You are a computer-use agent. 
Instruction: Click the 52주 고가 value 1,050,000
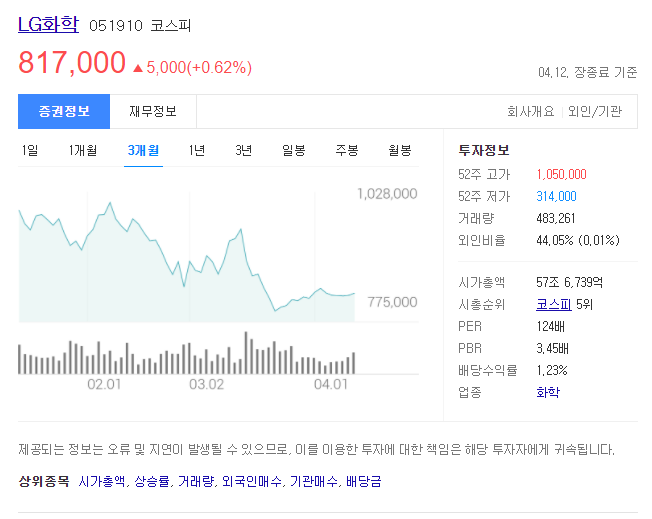point(561,174)
